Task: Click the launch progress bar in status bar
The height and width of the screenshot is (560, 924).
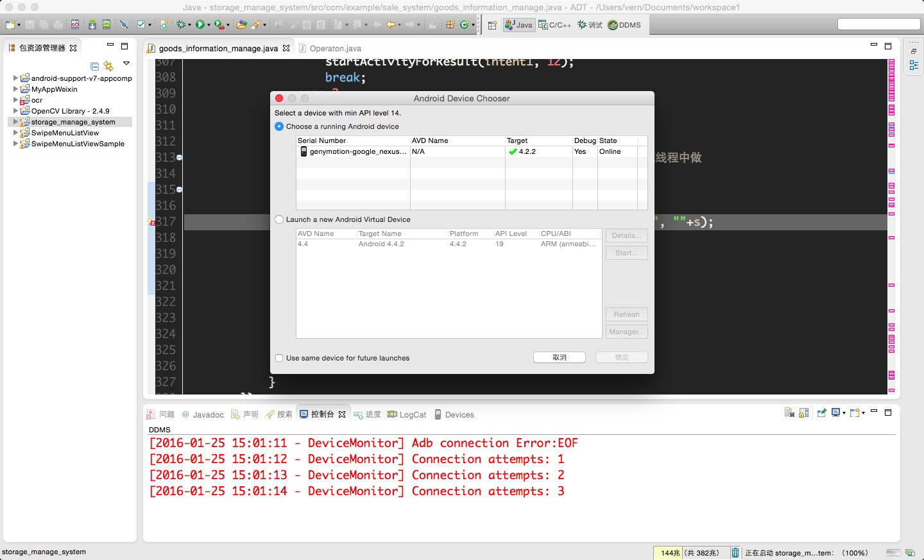Action: click(x=893, y=553)
